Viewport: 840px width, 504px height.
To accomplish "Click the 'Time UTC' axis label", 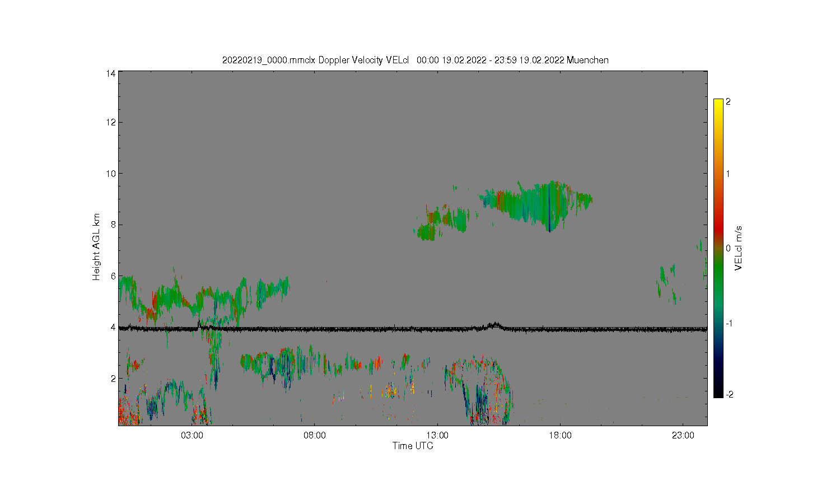I will [x=413, y=446].
